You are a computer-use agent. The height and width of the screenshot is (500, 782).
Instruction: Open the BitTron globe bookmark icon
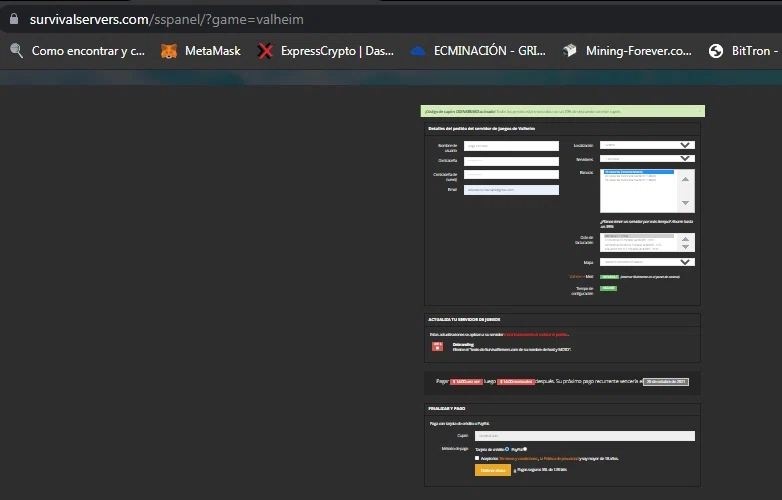[x=716, y=51]
